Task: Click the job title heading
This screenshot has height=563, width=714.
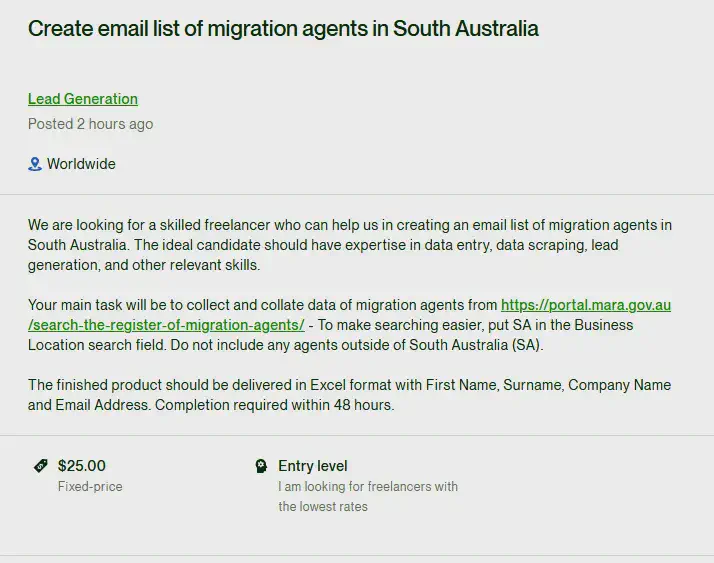Action: click(283, 28)
